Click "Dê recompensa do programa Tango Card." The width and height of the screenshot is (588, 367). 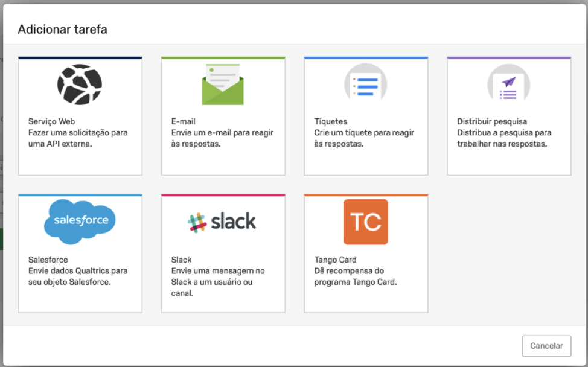coord(356,276)
